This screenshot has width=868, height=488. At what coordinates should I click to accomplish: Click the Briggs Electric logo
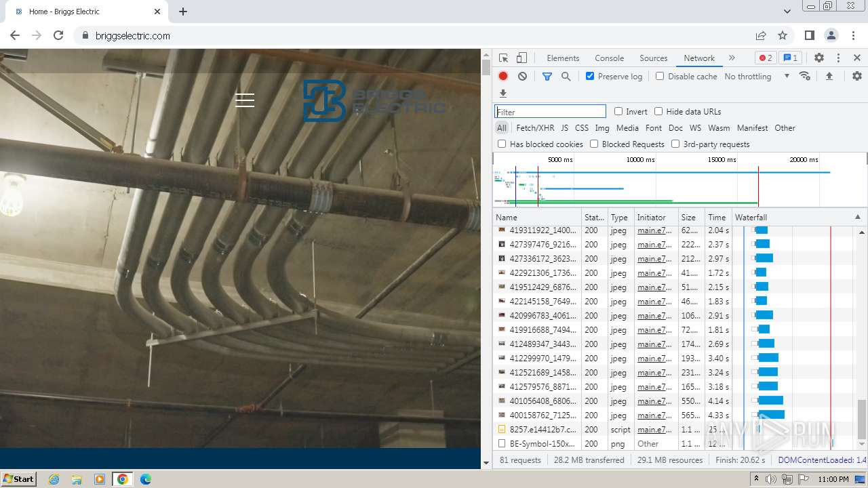(374, 100)
